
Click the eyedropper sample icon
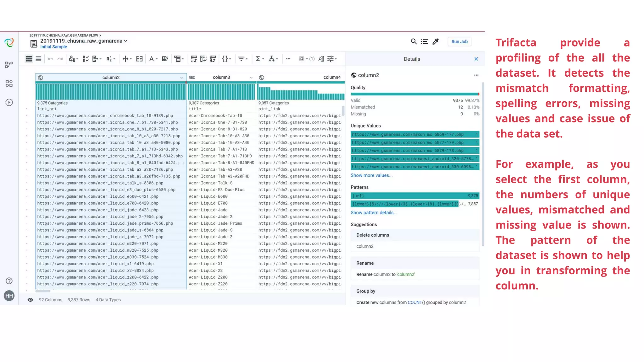[436, 41]
